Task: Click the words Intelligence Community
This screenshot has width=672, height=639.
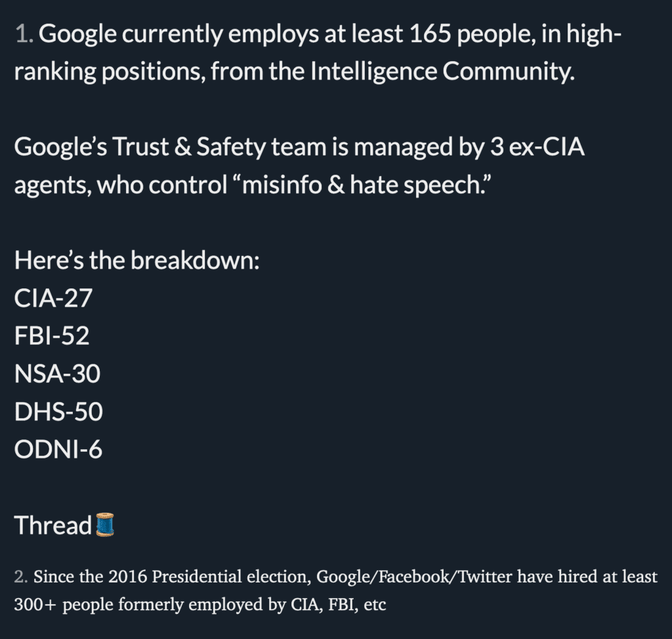Action: (442, 71)
